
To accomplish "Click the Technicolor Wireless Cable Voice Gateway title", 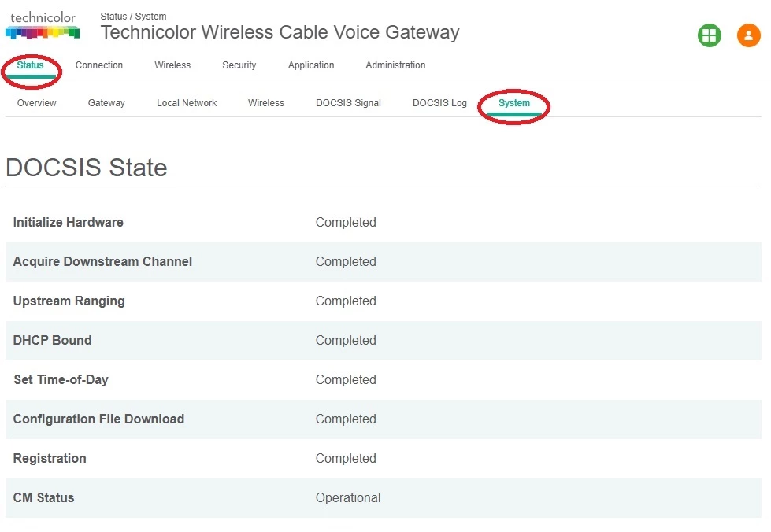I will click(280, 33).
